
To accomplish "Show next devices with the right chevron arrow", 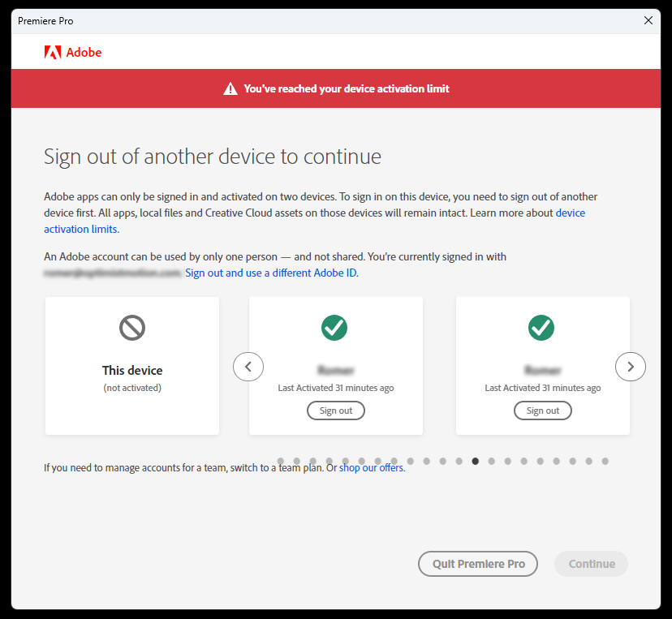I will point(631,367).
